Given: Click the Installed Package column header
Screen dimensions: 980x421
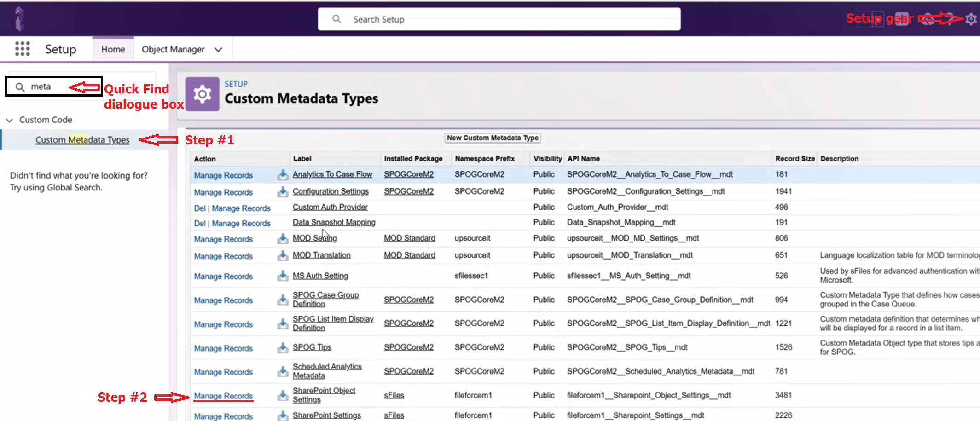Looking at the screenshot, I should click(x=413, y=159).
